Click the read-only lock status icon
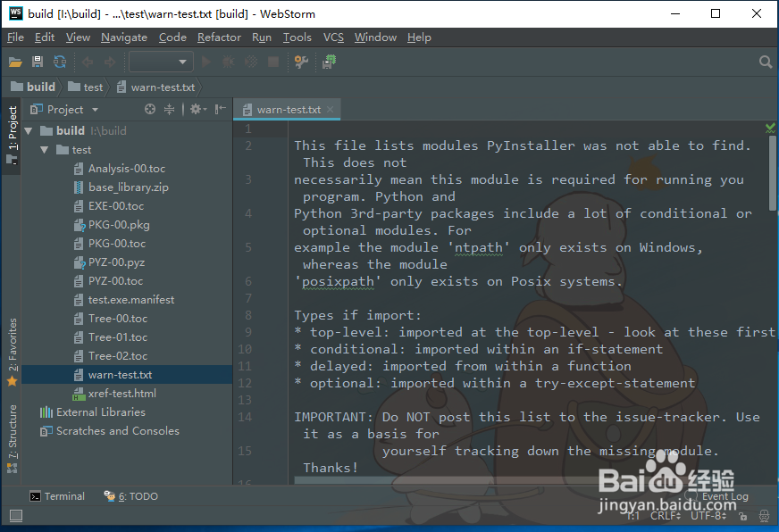The width and height of the screenshot is (779, 532). click(x=742, y=517)
